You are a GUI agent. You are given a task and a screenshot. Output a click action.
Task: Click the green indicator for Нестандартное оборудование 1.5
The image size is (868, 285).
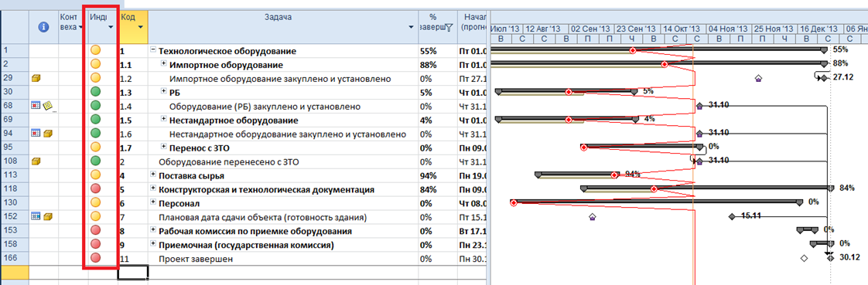point(95,119)
